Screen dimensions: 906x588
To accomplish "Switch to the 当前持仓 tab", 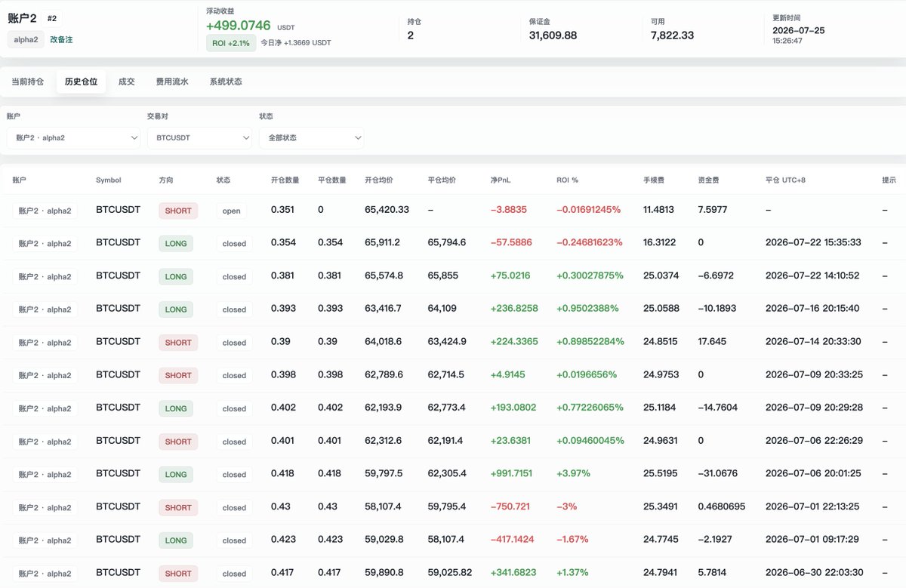I will pos(28,82).
